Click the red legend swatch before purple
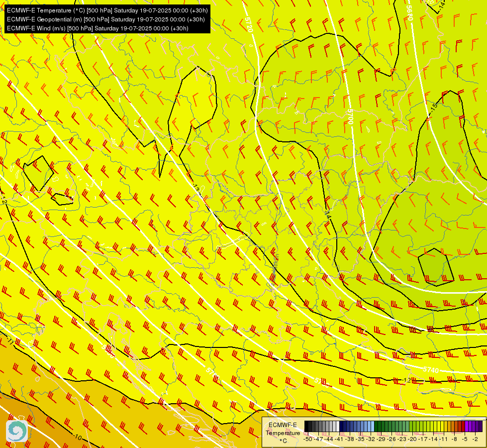Image resolution: width=487 pixels, height=448 pixels. point(463,426)
